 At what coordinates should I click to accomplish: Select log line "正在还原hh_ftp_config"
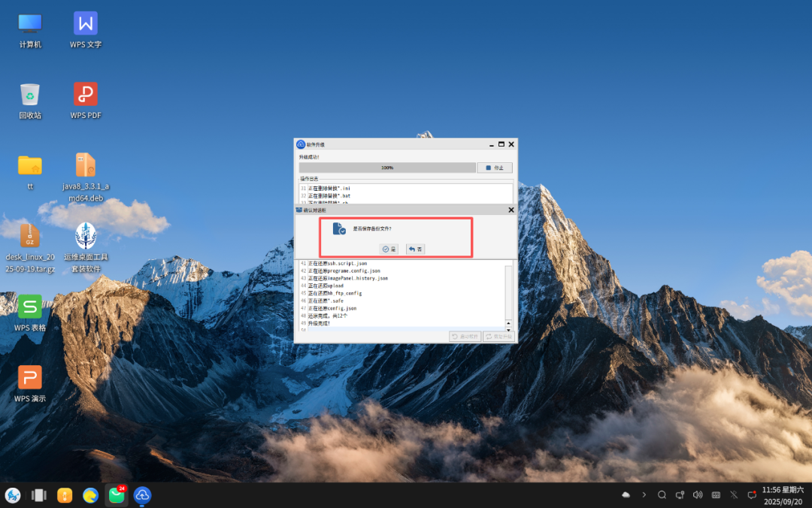[x=335, y=293]
